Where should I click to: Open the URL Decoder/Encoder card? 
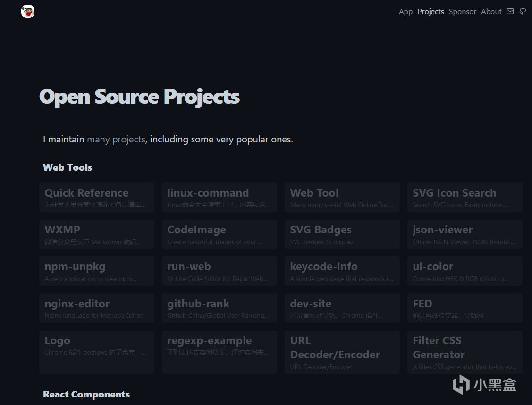pyautogui.click(x=342, y=352)
